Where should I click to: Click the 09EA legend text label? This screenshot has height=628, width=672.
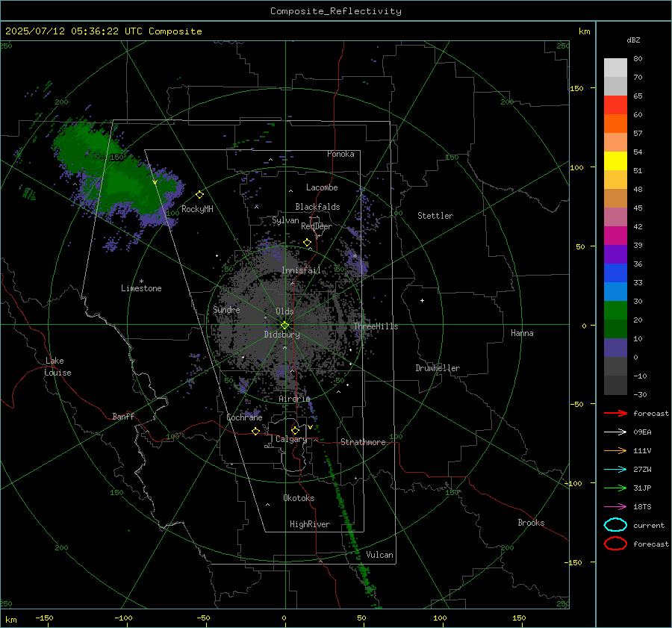click(x=642, y=432)
